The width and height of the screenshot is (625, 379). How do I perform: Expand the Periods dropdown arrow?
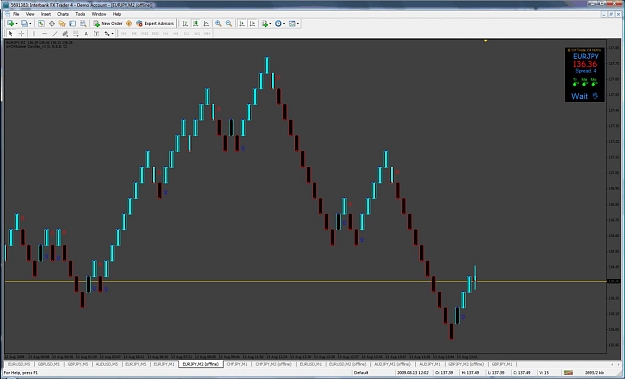[284, 24]
